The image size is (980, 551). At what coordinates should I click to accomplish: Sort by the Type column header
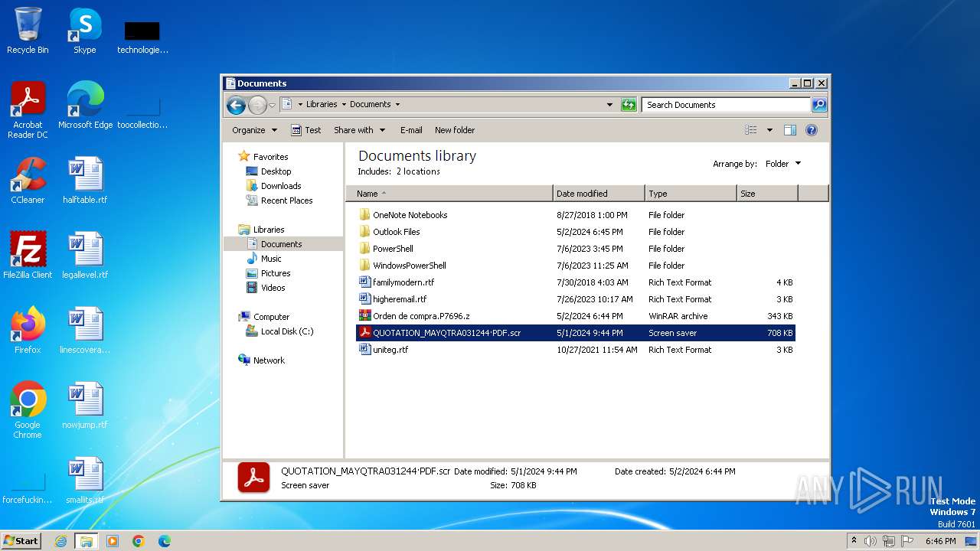691,194
